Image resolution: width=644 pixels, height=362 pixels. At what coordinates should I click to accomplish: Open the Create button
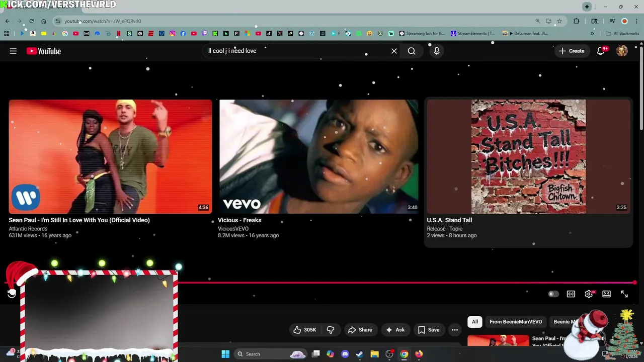[572, 51]
